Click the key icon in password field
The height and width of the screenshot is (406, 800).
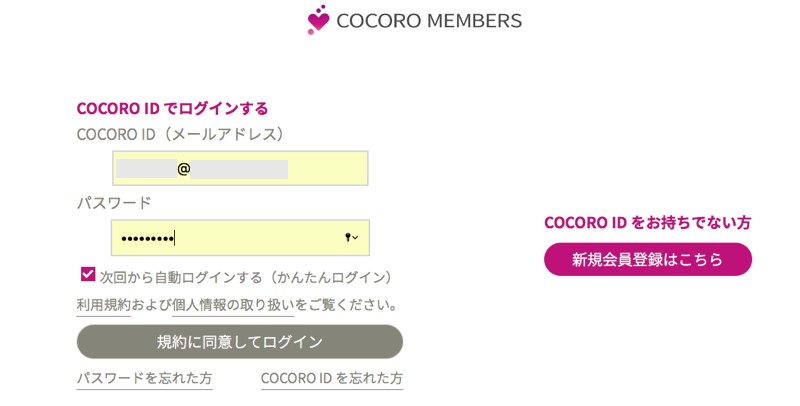(348, 238)
